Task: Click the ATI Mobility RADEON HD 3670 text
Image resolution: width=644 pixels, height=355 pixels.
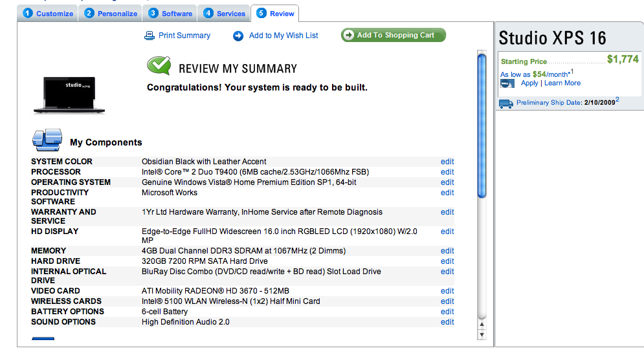Action: [216, 291]
